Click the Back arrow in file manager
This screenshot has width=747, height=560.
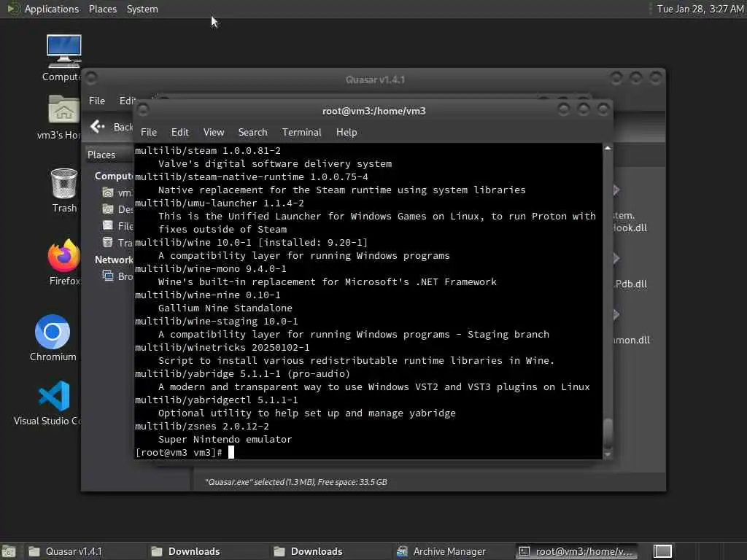pyautogui.click(x=97, y=126)
